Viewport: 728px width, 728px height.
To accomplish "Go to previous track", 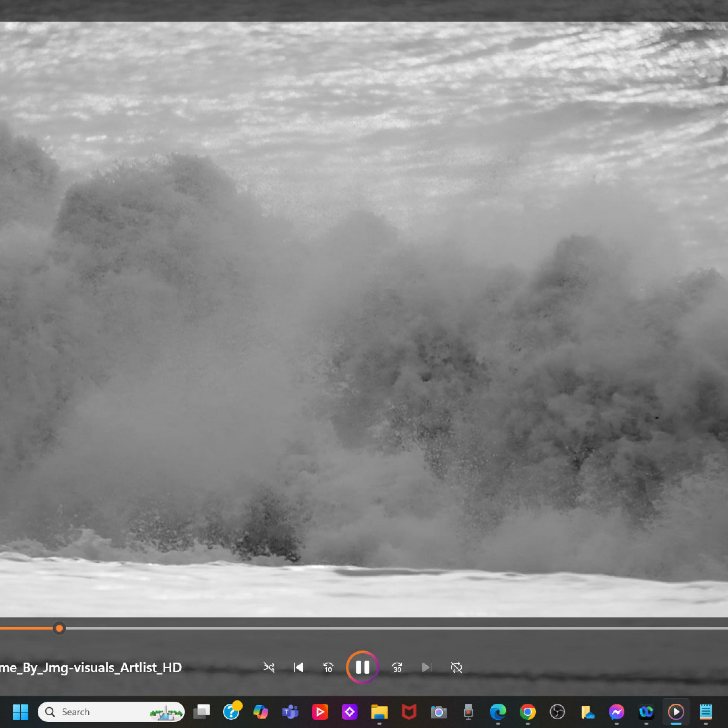I will pos(298,667).
